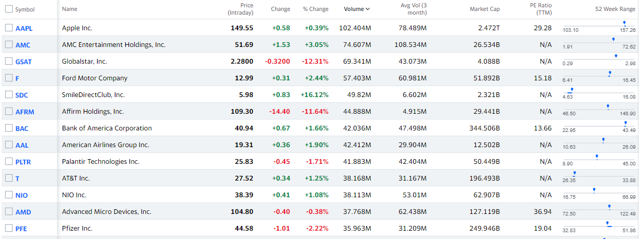Click Apple's 52 week range slider

(599, 26)
